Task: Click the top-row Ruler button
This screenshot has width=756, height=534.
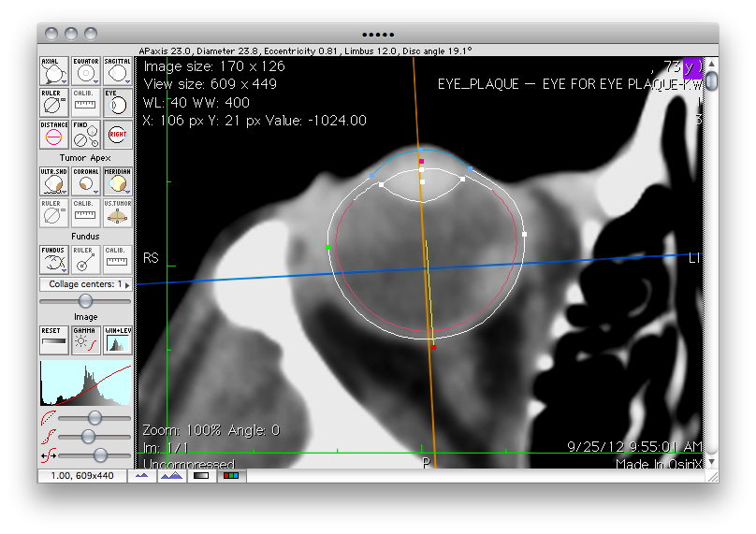Action: 53,103
